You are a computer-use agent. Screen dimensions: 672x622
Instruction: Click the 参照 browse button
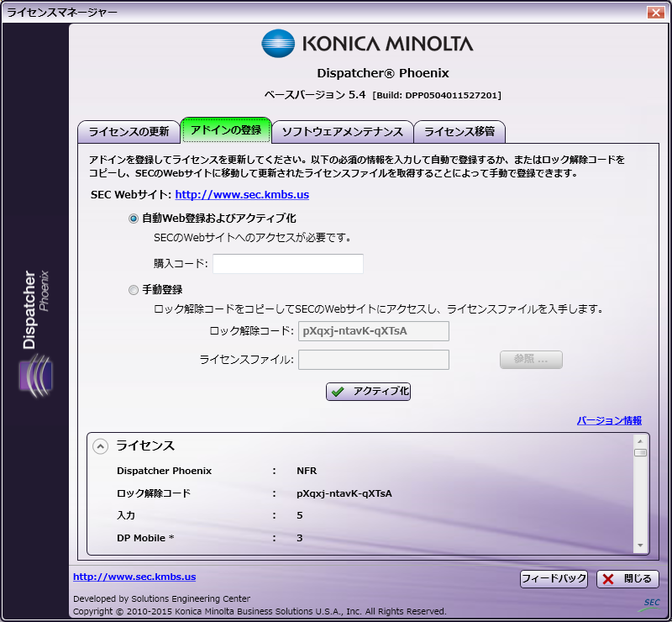point(531,360)
